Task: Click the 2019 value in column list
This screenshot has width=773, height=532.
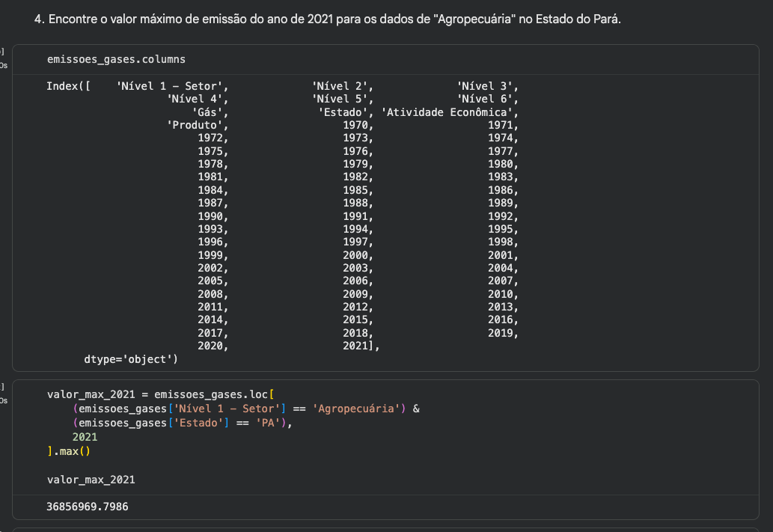Action: click(501, 333)
